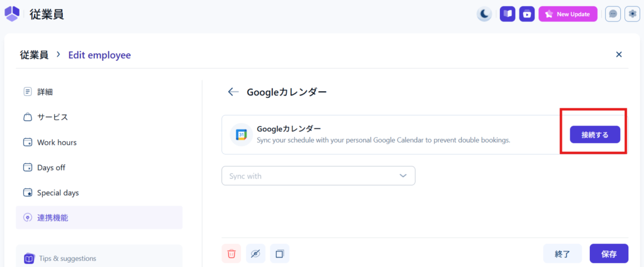Viewport: 644px width, 267px height.
Task: Expand the Sync with dropdown
Action: click(x=318, y=176)
